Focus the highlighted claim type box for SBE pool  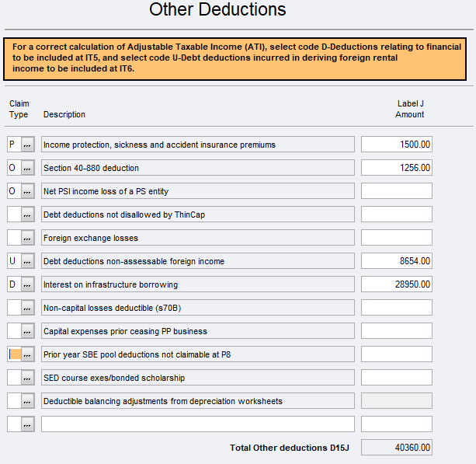point(14,354)
